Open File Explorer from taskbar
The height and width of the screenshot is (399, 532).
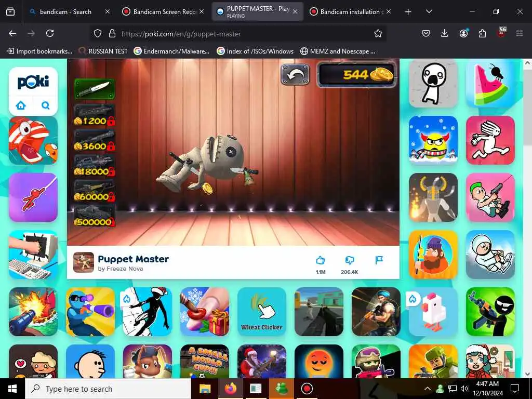tap(205, 389)
